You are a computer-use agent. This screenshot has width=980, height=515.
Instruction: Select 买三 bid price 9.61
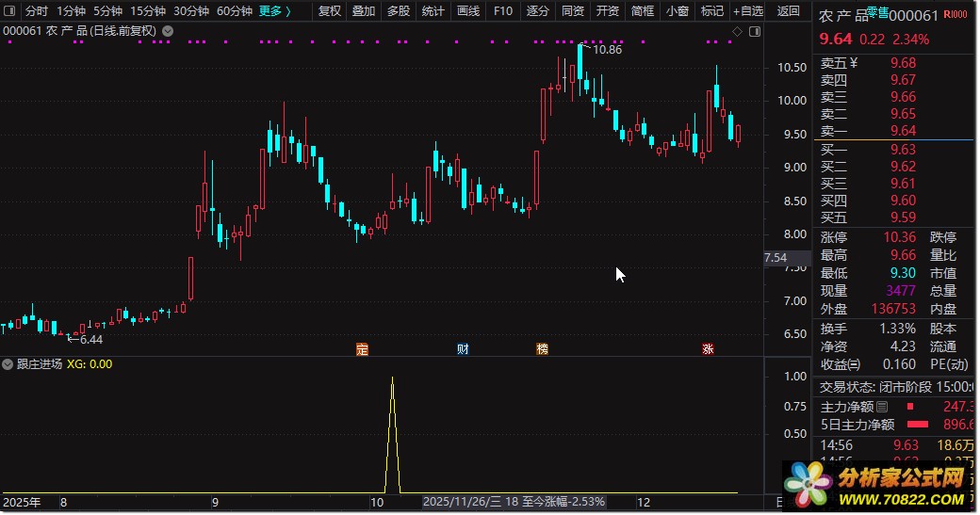click(903, 184)
